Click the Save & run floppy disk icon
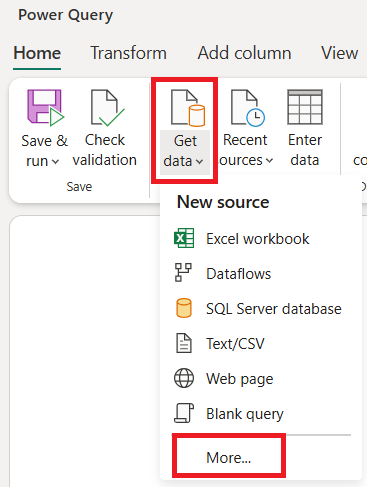 (45, 108)
